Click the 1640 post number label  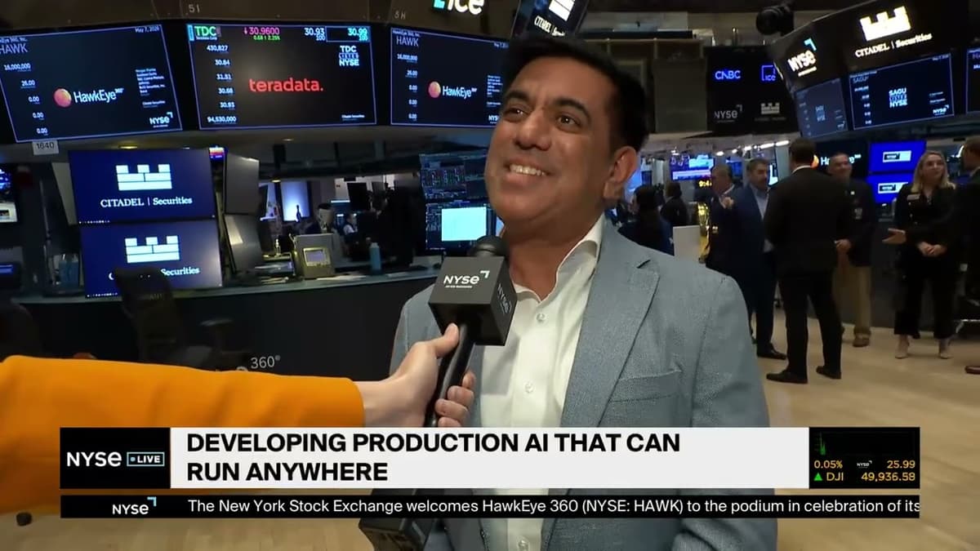point(45,148)
